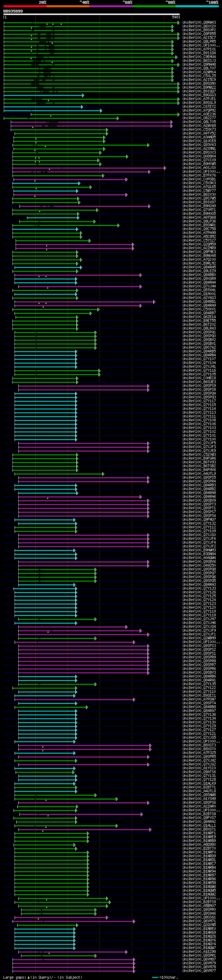Select the UniRef100_A2I5C9 label
Image resolution: width=222 pixels, height=980 pixels.
point(199,80)
